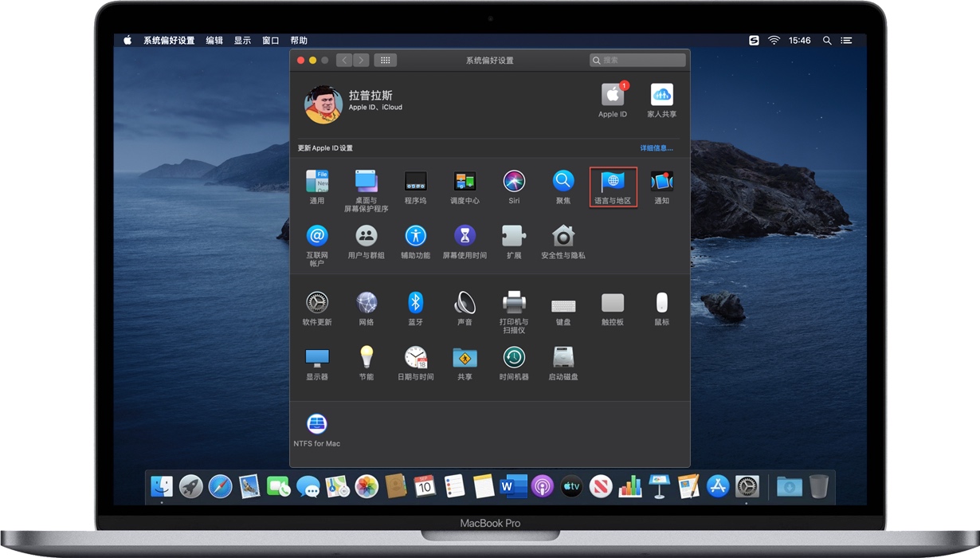Open 安全性与隐私 settings
Image resolution: width=980 pixels, height=558 pixels.
[563, 241]
